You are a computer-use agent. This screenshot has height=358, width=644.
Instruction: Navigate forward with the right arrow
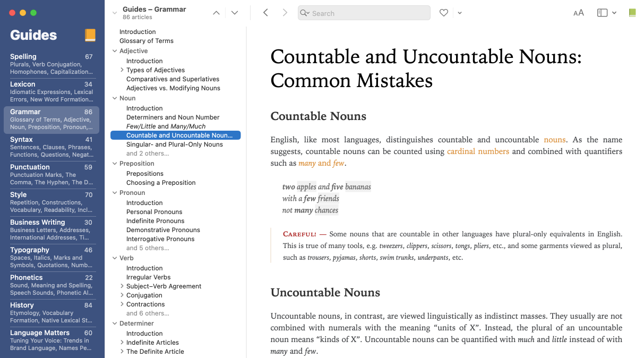pyautogui.click(x=285, y=13)
